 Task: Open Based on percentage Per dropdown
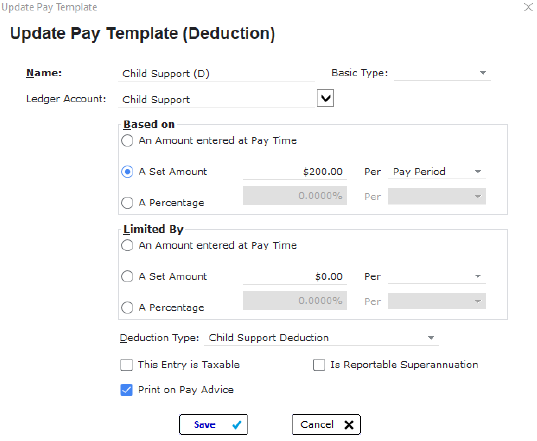(437, 197)
